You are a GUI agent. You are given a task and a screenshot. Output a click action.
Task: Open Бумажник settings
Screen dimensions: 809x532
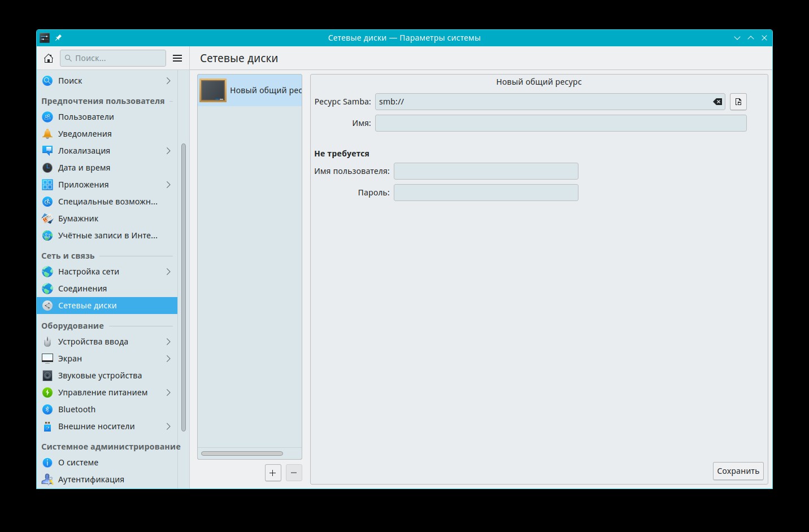(107, 219)
